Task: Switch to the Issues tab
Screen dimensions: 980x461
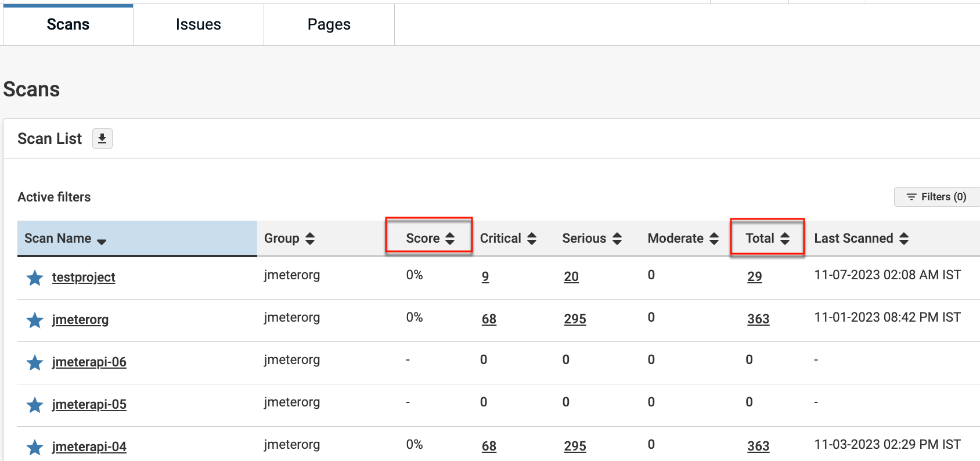Action: coord(198,24)
